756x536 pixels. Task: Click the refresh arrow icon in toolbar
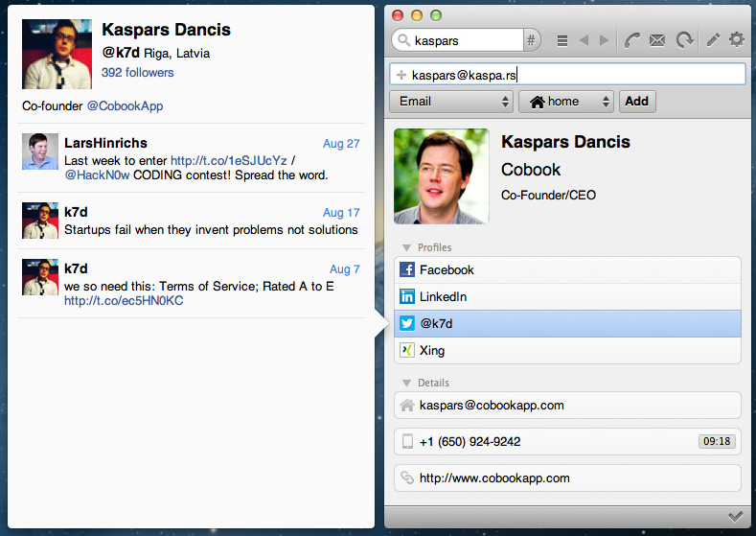684,40
